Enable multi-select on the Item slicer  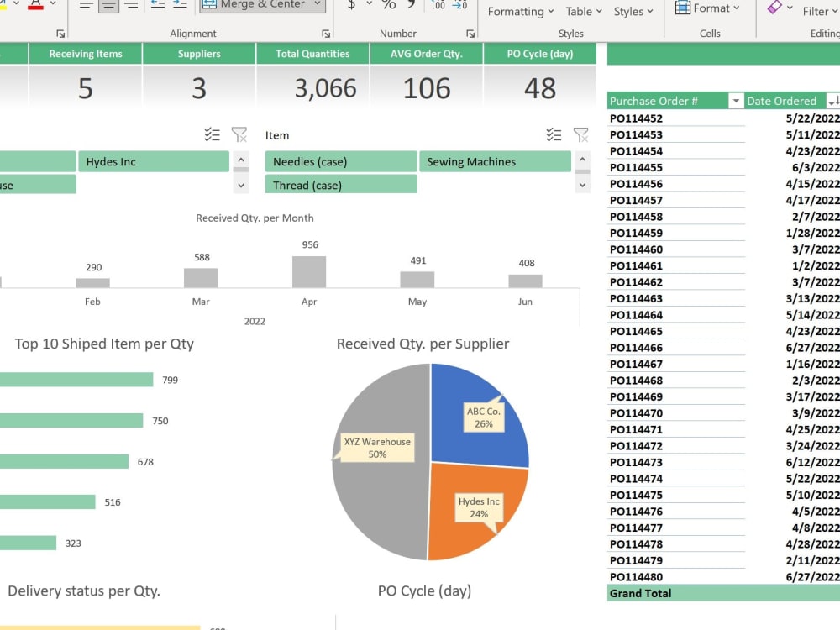point(554,134)
